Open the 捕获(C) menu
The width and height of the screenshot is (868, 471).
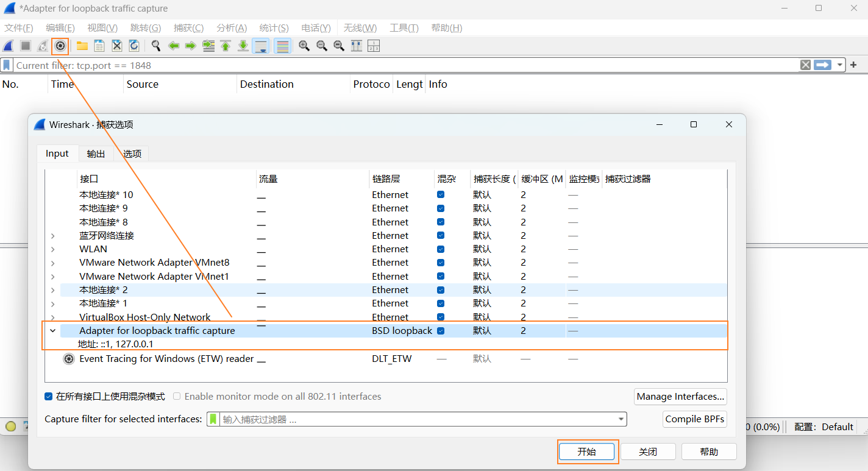click(x=188, y=28)
